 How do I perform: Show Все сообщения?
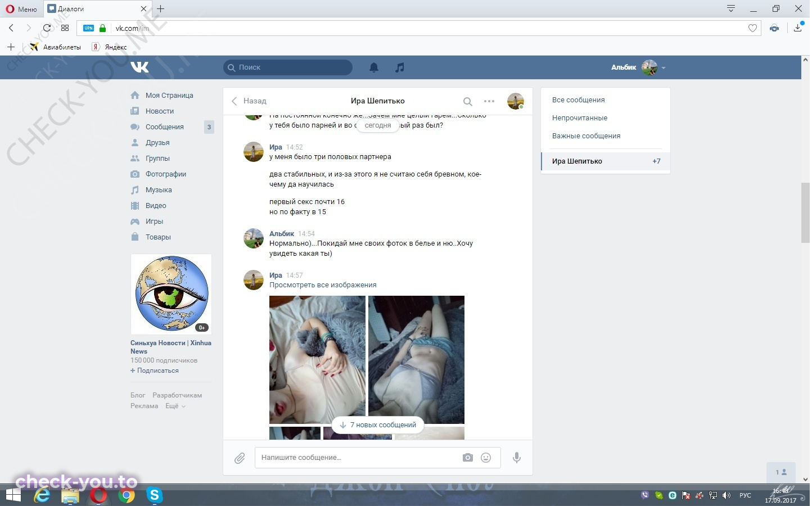coord(579,100)
